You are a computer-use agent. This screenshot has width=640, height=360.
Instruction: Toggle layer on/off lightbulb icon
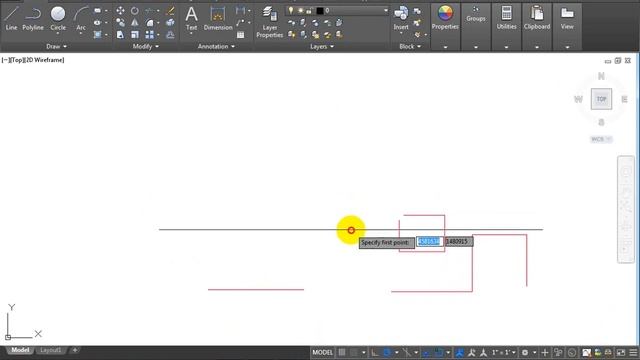(291, 10)
